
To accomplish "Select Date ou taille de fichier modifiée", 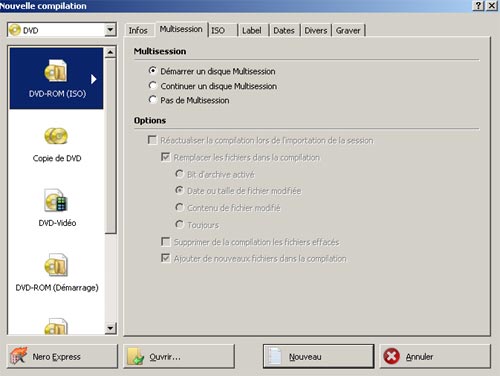I will click(179, 190).
